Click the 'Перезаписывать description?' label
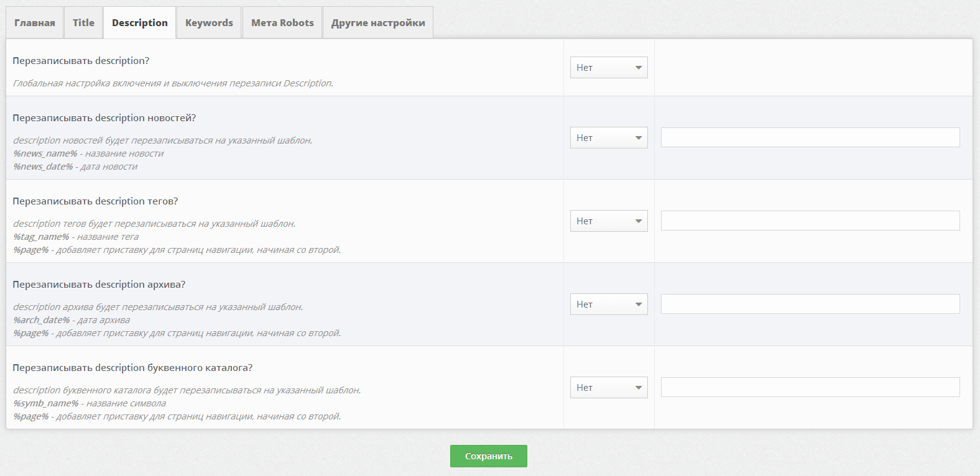Image resolution: width=980 pixels, height=476 pixels. point(81,61)
